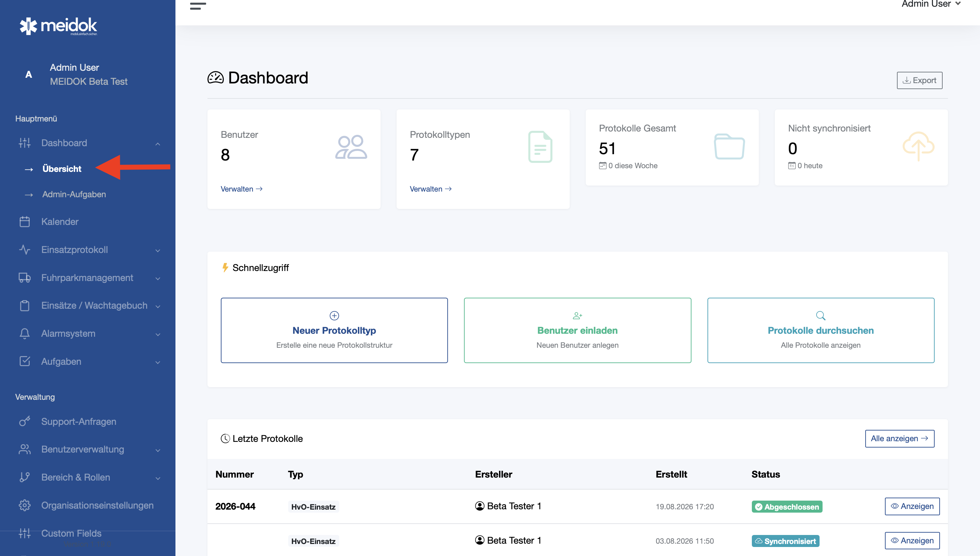Open the Protokolle durchsuchen quick-access card

click(821, 330)
